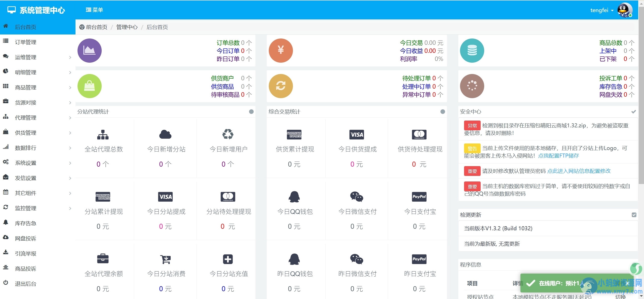The image size is (644, 299).
Task: Expand 供货管理 sidebar submenu
Action: (38, 133)
